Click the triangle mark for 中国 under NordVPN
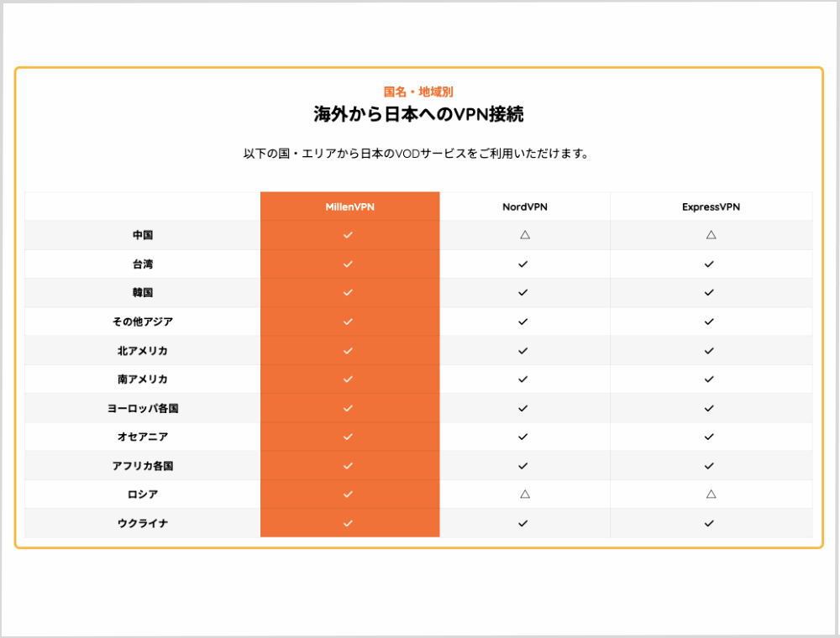Screen dimensions: 840x638 [522, 235]
